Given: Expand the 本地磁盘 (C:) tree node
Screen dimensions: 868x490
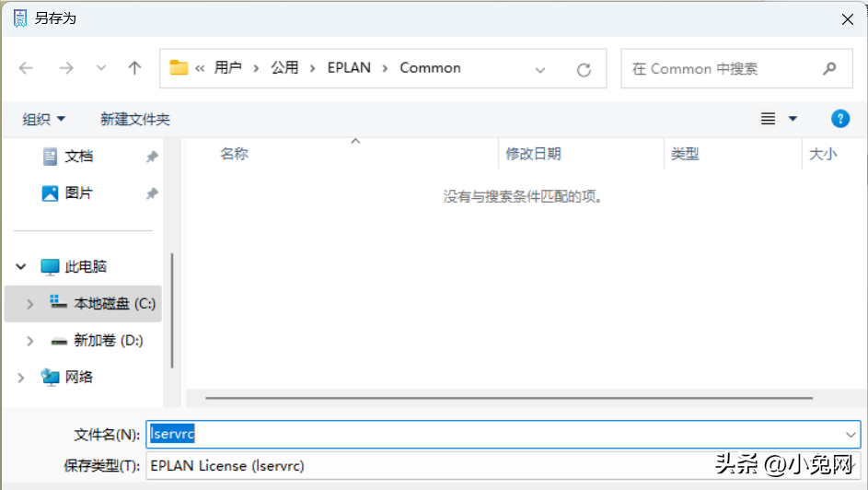Looking at the screenshot, I should [29, 304].
